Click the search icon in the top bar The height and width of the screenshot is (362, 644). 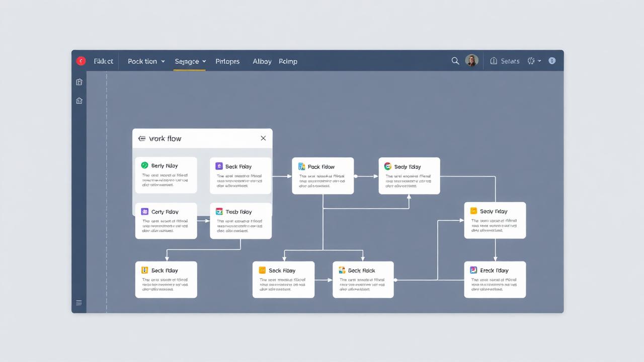(455, 61)
